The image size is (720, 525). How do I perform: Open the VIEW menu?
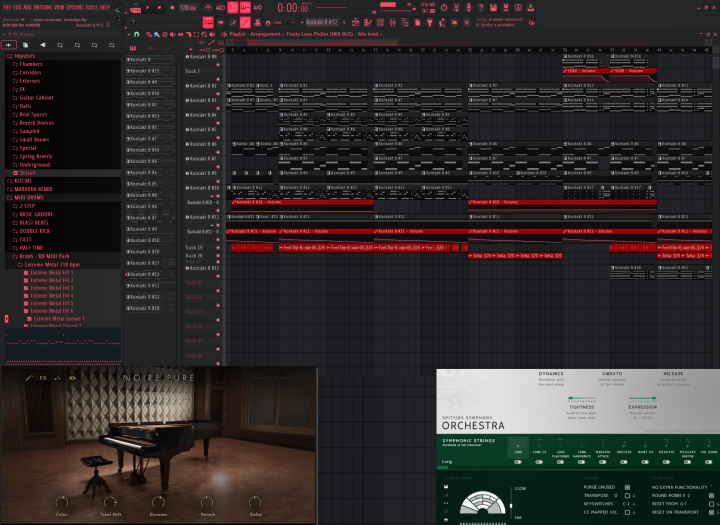[x=59, y=7]
